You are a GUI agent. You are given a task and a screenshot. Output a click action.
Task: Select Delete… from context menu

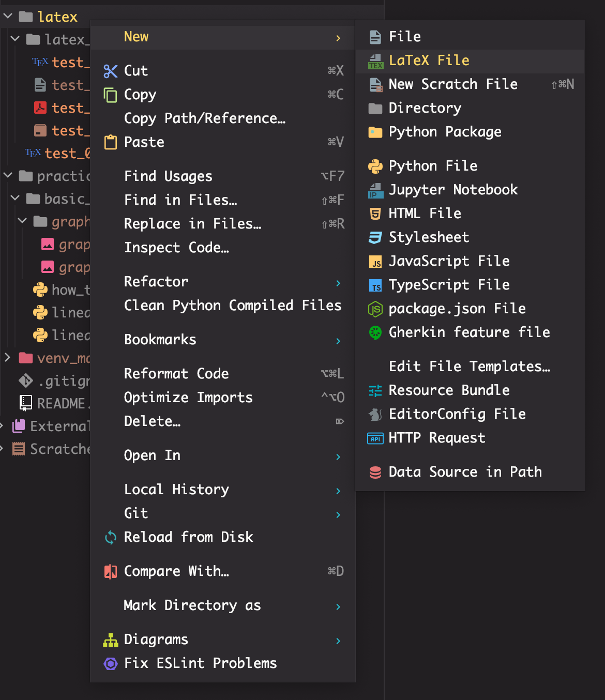(x=223, y=421)
